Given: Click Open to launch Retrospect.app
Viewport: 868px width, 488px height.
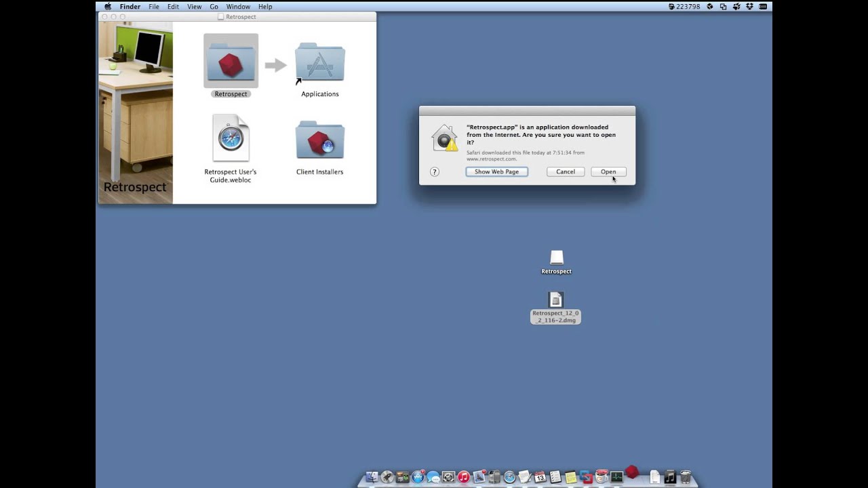Looking at the screenshot, I should [x=608, y=171].
